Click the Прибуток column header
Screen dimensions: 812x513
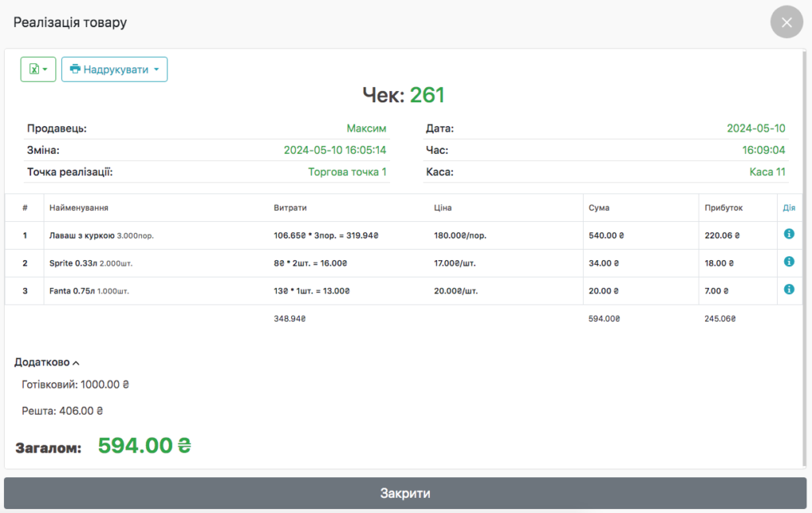click(723, 208)
